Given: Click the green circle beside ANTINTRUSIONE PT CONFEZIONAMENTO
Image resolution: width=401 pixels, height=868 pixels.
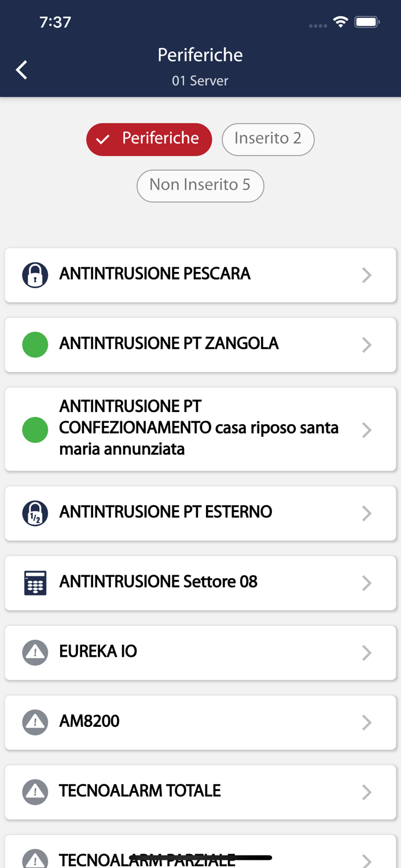Looking at the screenshot, I should tap(35, 429).
